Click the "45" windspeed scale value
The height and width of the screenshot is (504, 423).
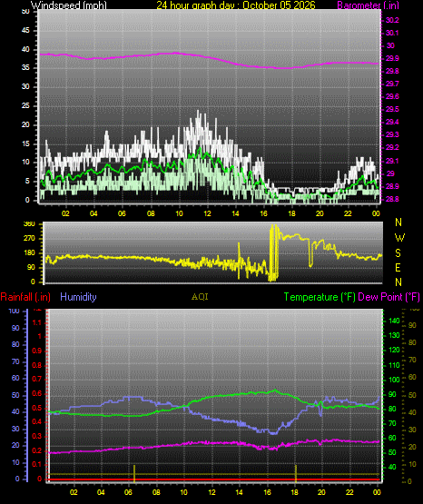[25, 31]
